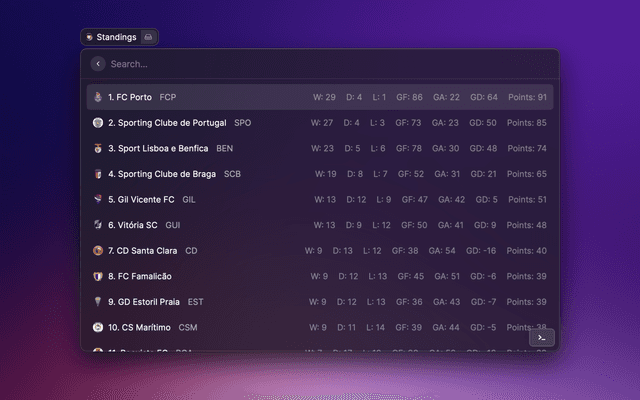
Task: Open the terminal action button at bottom right
Action: 540,338
